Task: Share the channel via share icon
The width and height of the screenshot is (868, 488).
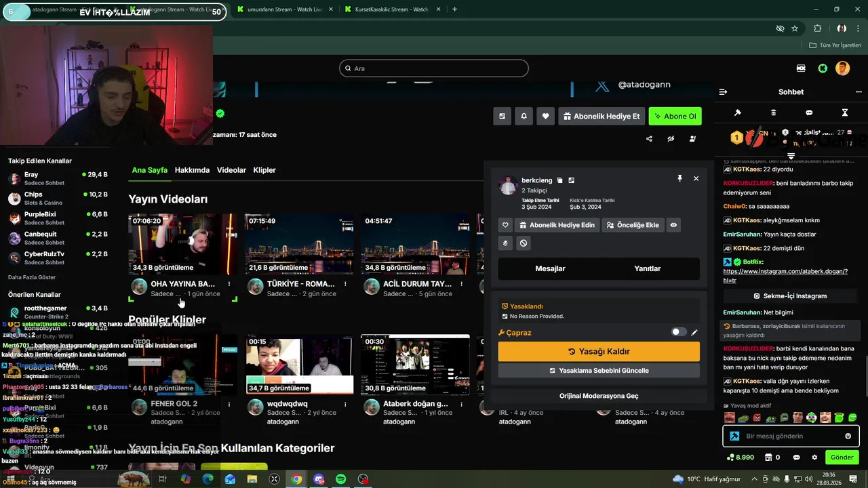Action: (x=649, y=139)
